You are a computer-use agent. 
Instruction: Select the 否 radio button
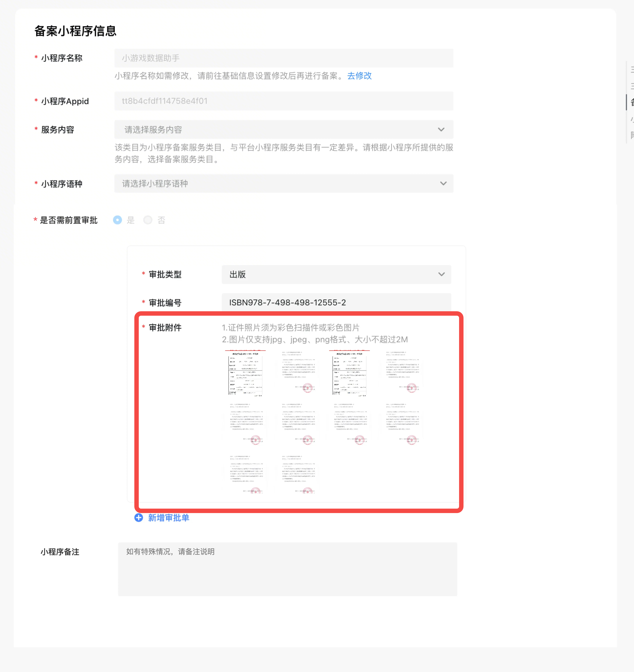point(148,220)
